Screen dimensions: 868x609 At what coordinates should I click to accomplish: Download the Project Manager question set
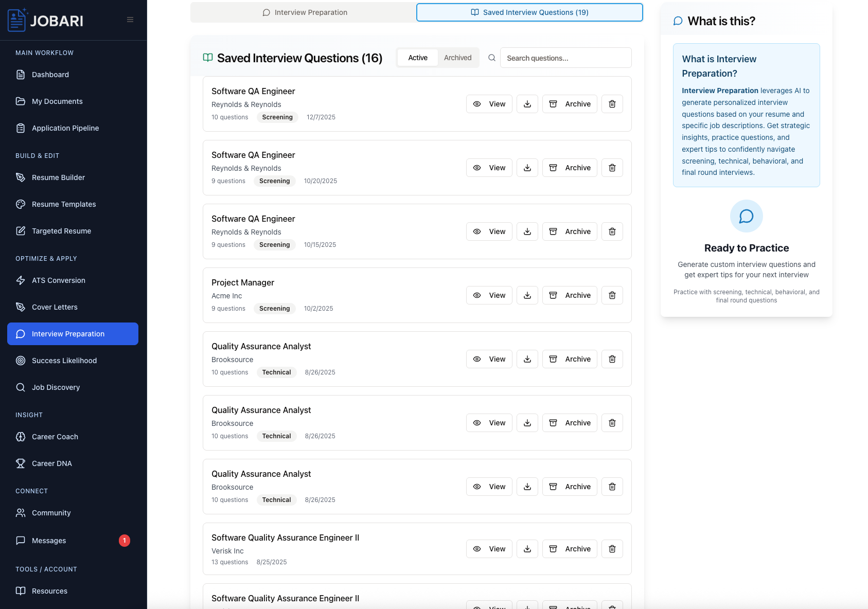point(527,295)
